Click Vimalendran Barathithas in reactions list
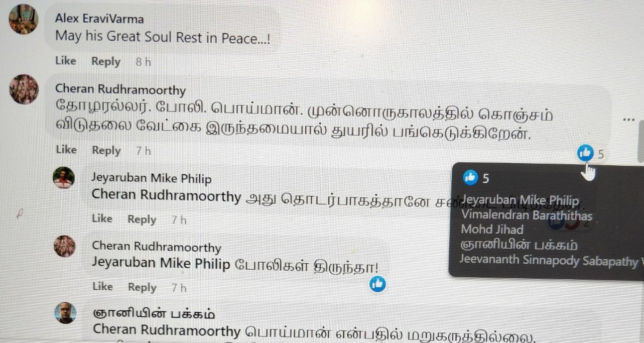The height and width of the screenshot is (343, 644). coord(527,216)
